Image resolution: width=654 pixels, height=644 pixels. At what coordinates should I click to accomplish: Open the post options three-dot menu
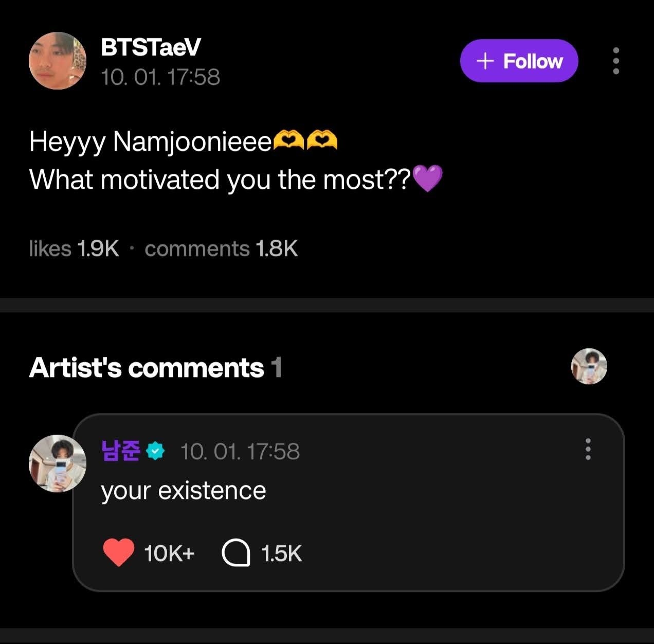point(616,61)
